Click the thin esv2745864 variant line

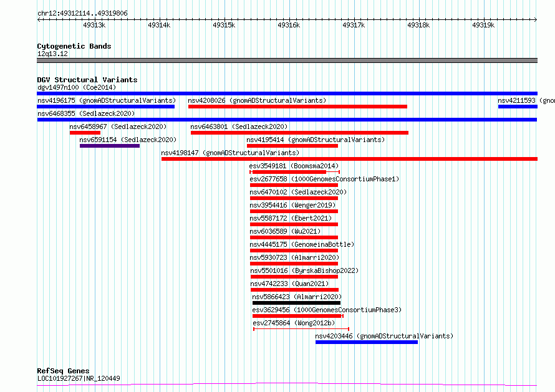[301, 329]
